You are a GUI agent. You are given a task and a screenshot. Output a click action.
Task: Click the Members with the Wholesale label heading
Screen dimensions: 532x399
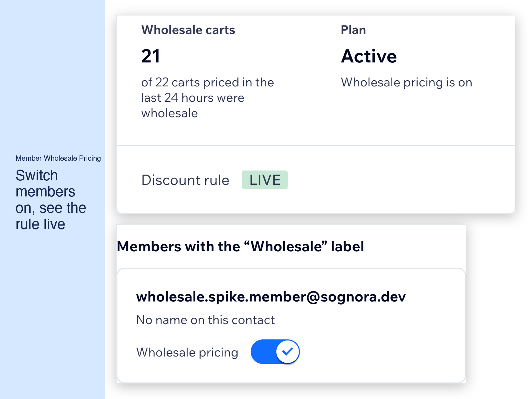coord(240,246)
